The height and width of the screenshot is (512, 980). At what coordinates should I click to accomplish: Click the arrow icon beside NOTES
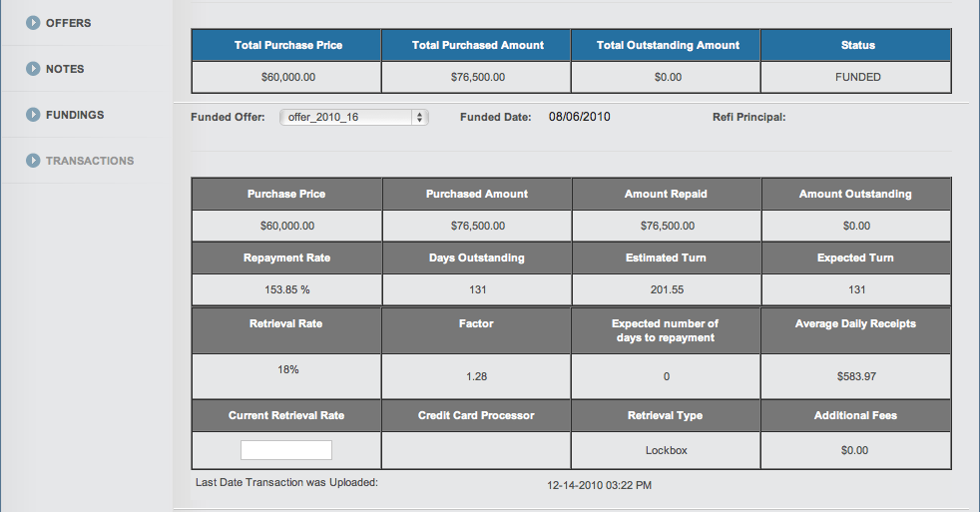(x=33, y=69)
